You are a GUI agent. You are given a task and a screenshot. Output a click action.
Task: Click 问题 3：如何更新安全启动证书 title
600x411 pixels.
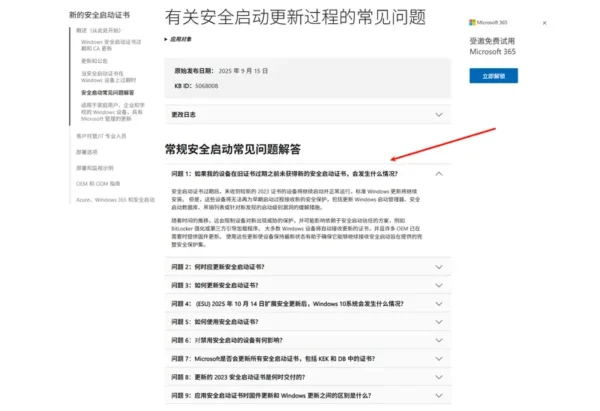click(215, 285)
